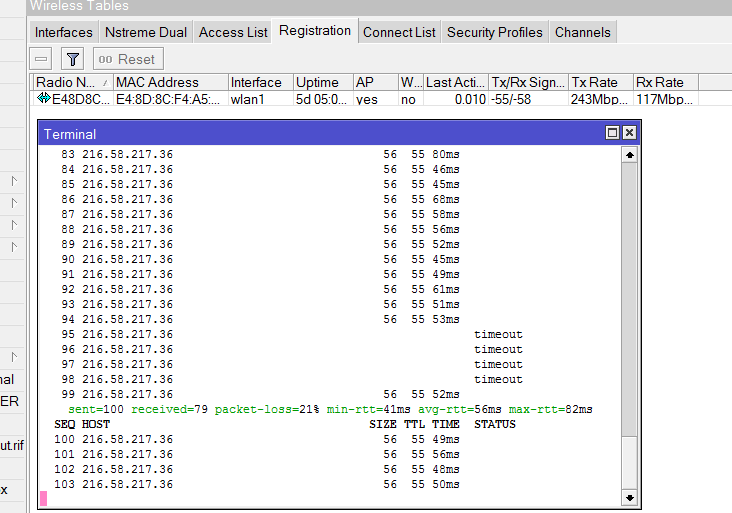Screen dimensions: 732x513
Task: Open the Connect List tab
Action: (x=399, y=32)
